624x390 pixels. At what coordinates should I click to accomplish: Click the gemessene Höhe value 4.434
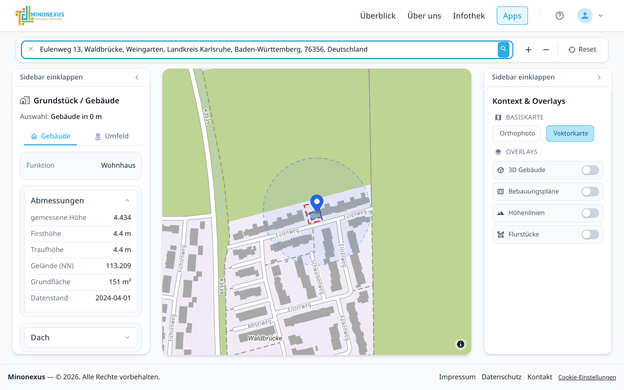122,218
